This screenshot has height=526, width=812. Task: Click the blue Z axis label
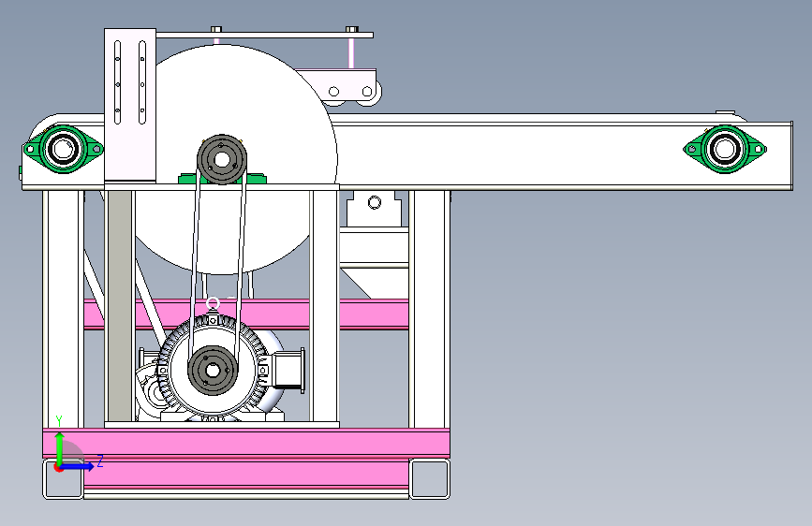coord(100,460)
